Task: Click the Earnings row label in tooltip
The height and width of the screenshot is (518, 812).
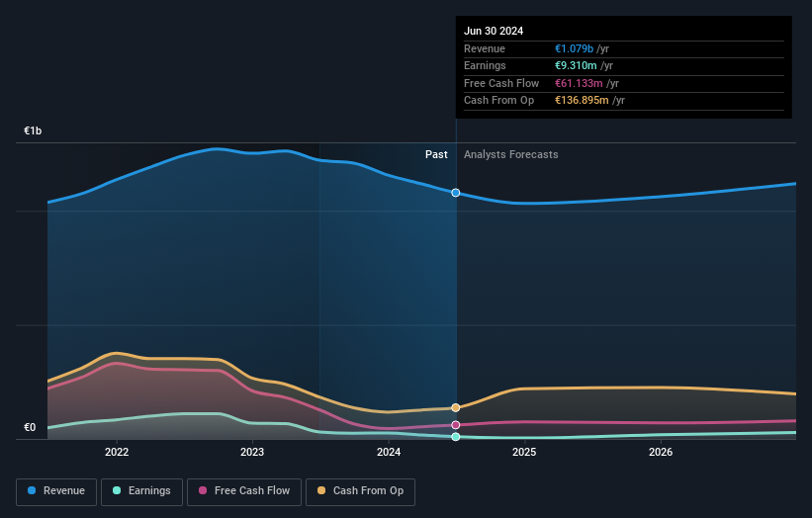Action: pos(485,65)
